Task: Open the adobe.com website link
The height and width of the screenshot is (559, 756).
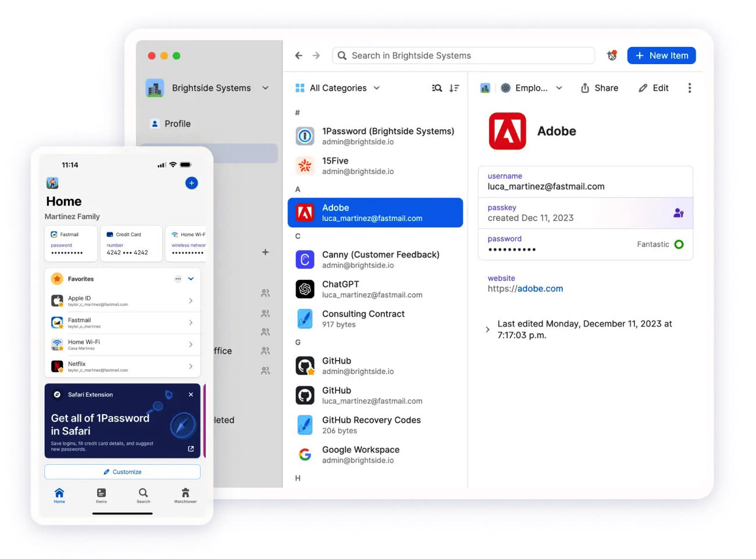Action: coord(540,289)
